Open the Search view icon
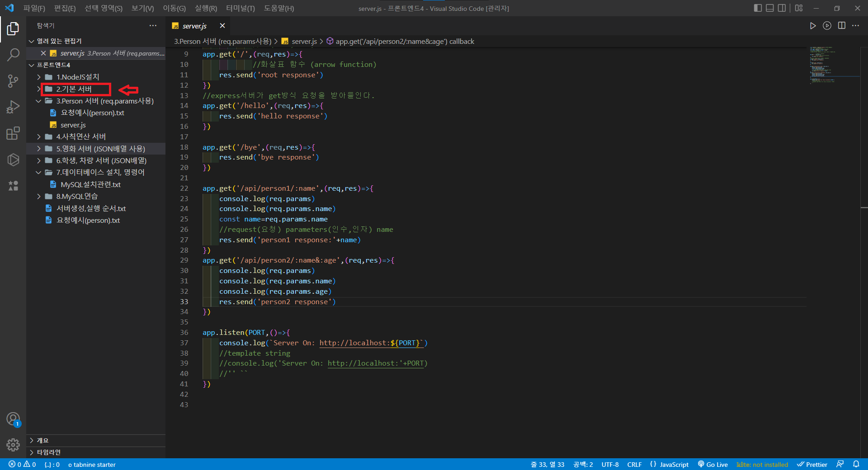Image resolution: width=868 pixels, height=470 pixels. tap(13, 55)
